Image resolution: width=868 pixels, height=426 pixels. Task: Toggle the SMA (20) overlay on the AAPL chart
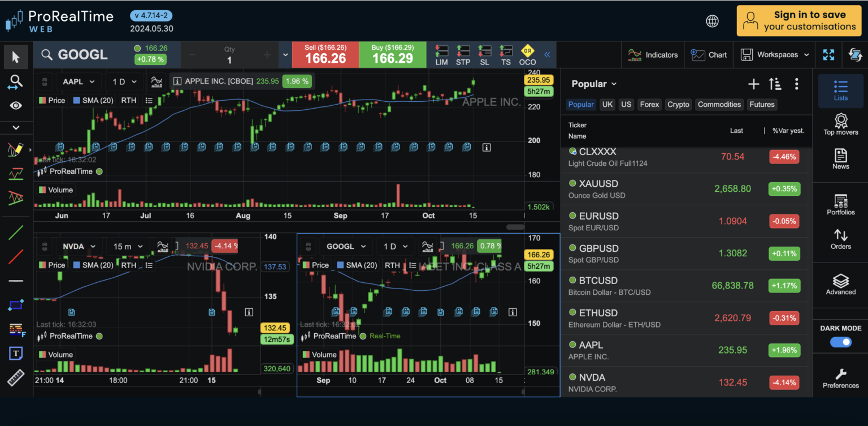click(x=93, y=100)
